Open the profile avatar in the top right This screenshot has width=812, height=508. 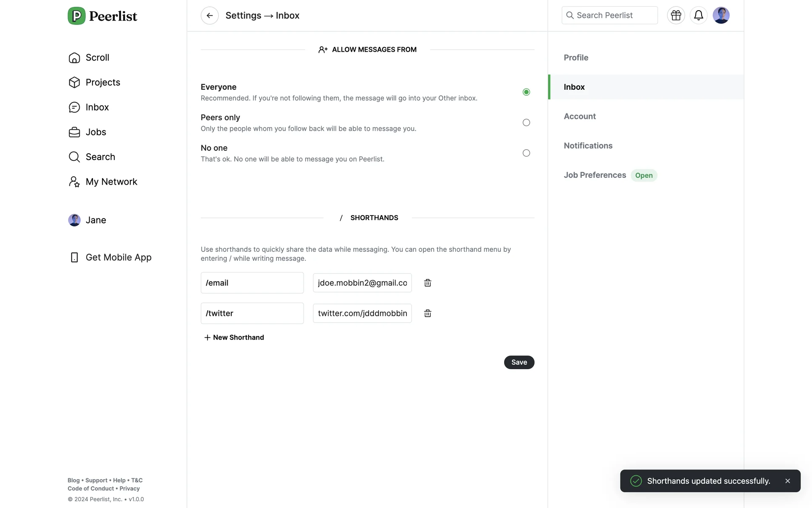[x=721, y=16]
